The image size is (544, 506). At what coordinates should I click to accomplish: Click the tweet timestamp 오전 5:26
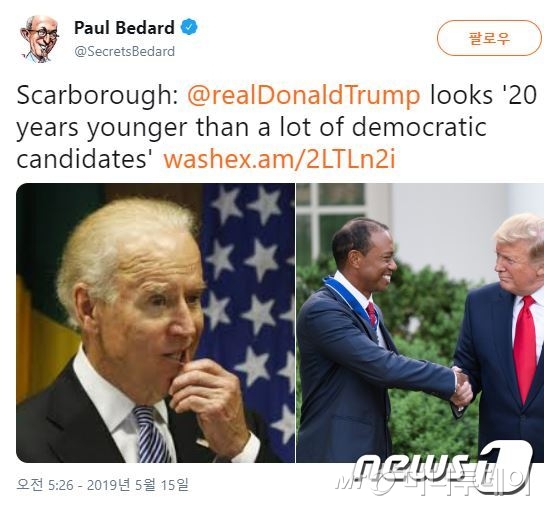[45, 484]
